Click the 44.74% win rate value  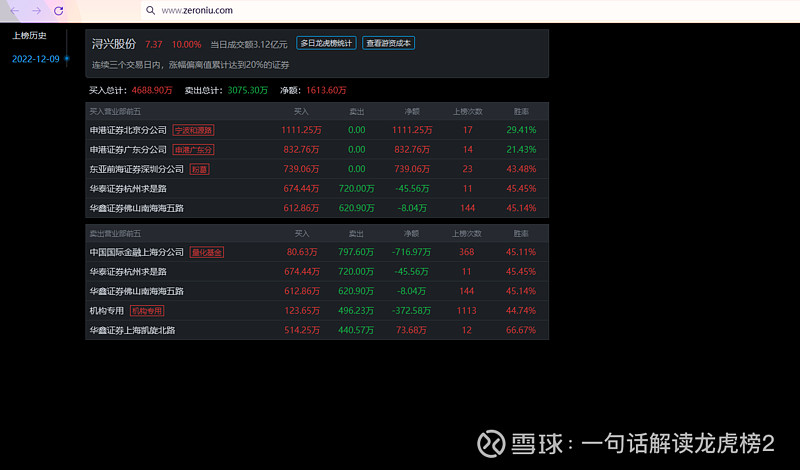(x=521, y=311)
